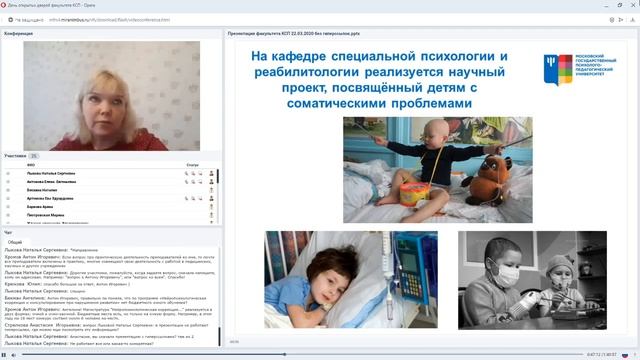
Task: Select participant Лыкова Наталья Сергеевна in list
Action: coord(51,173)
